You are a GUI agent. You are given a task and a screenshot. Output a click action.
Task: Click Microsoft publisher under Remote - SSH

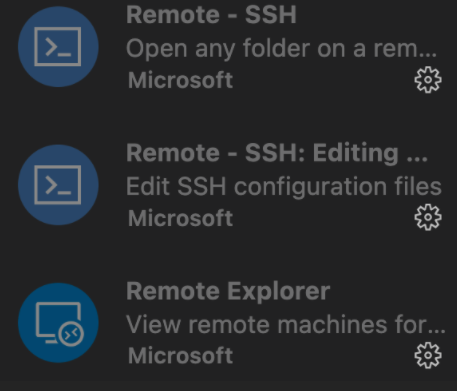pos(180,80)
